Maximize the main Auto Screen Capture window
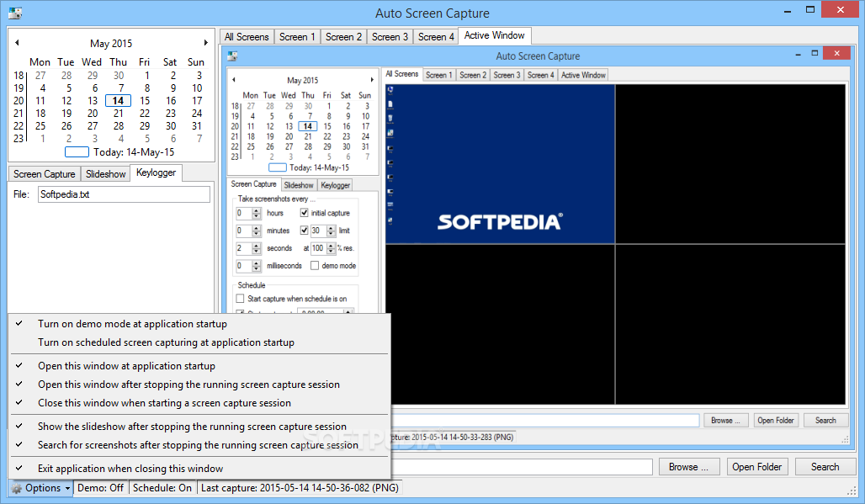Viewport: 865px width, 504px height. pyautogui.click(x=809, y=10)
